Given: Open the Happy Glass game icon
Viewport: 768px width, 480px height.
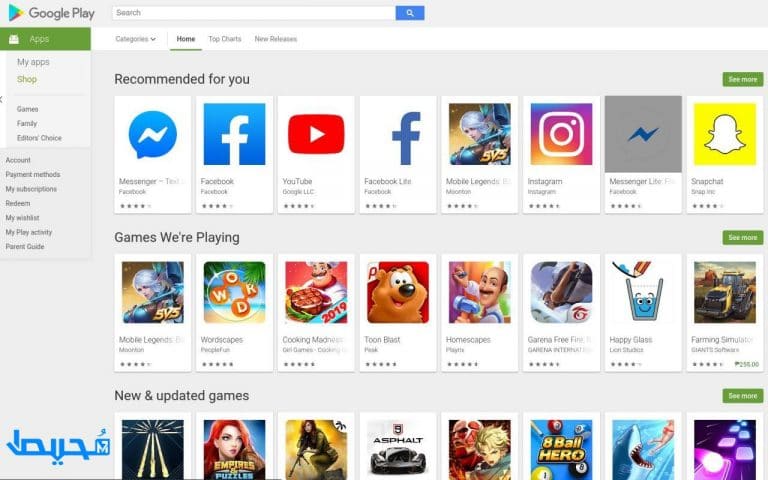Looking at the screenshot, I should point(643,292).
